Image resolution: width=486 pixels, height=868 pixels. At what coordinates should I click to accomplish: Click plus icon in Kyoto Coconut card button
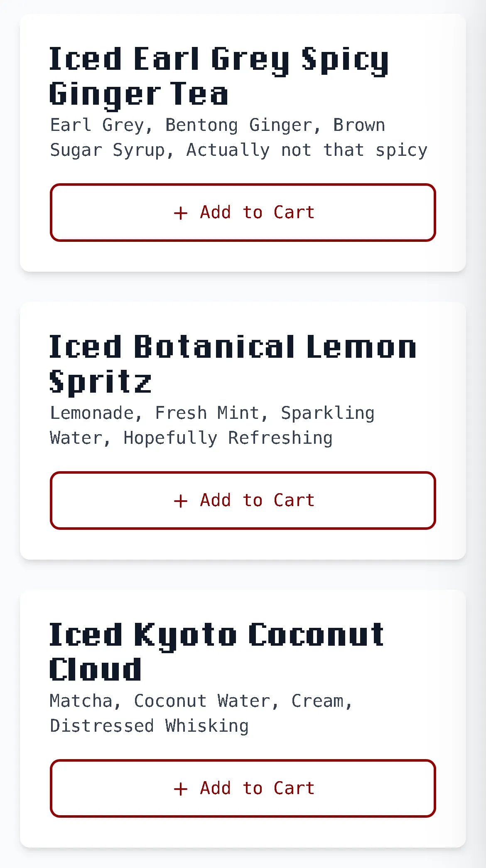181,789
